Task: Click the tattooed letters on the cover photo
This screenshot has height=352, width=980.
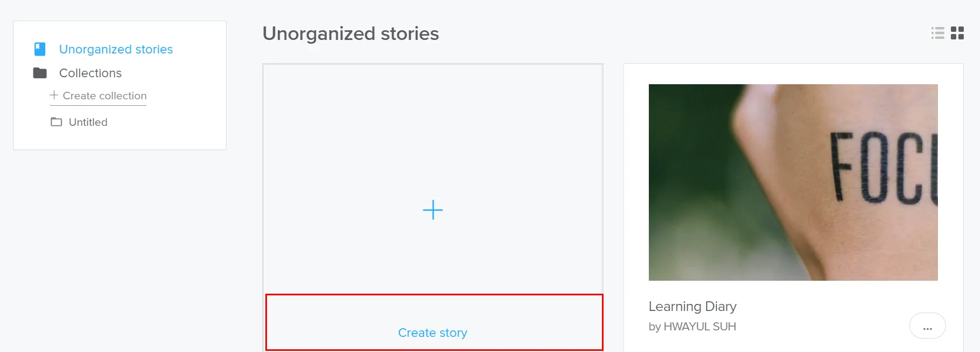Action: 882,167
